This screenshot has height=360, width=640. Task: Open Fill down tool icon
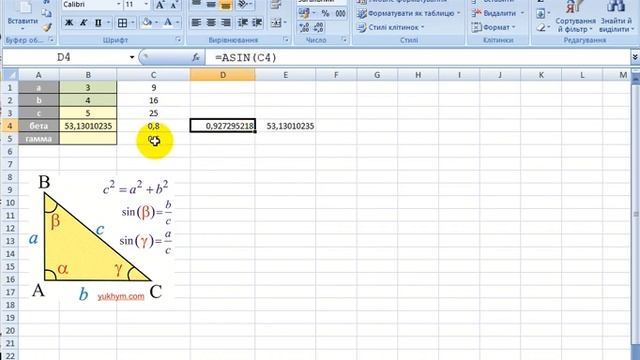click(540, 14)
